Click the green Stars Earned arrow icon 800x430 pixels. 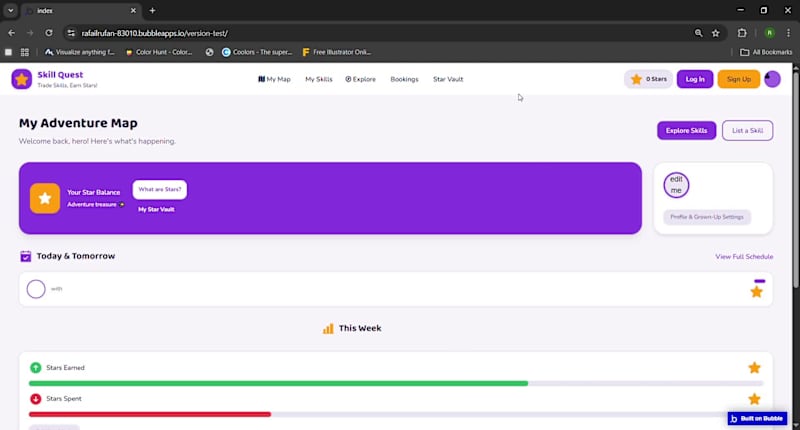coord(35,368)
